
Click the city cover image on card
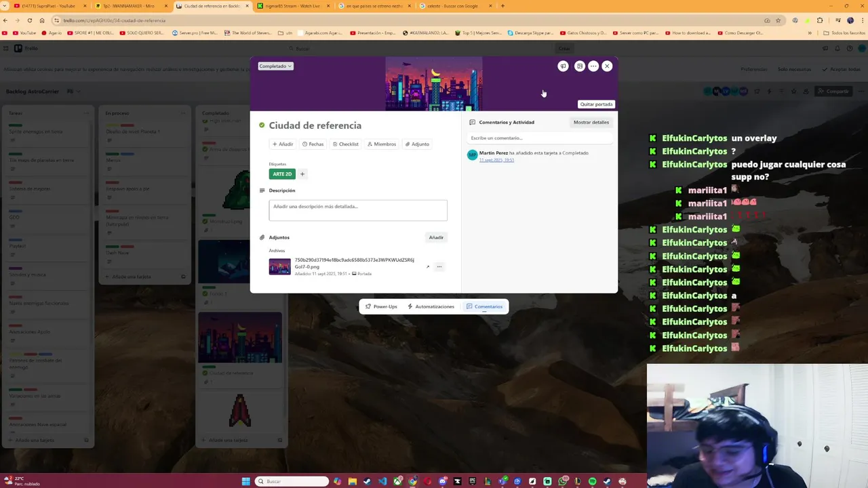click(434, 84)
